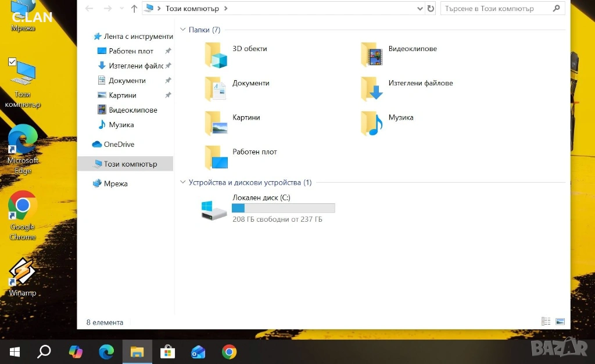The height and width of the screenshot is (364, 595).
Task: Click the C: drive usage bar
Action: click(x=283, y=208)
